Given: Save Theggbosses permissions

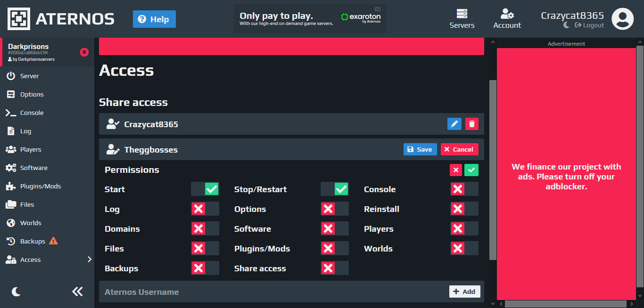Looking at the screenshot, I should (420, 149).
